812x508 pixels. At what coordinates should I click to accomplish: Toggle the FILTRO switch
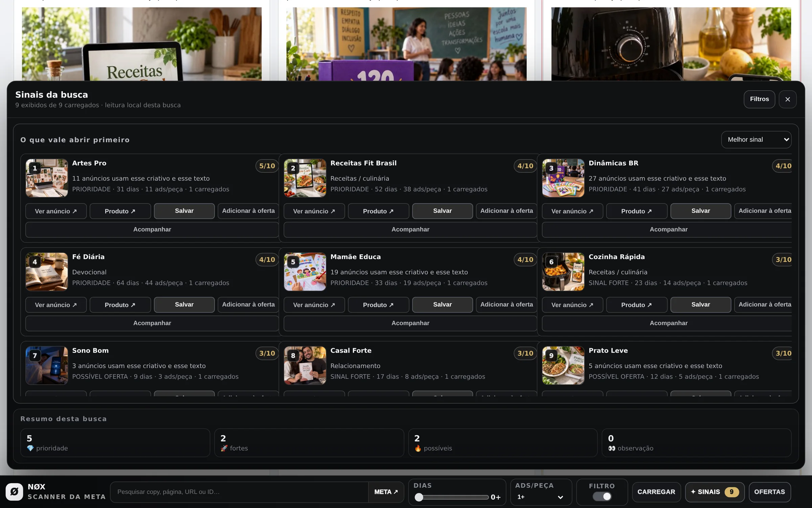pyautogui.click(x=602, y=496)
